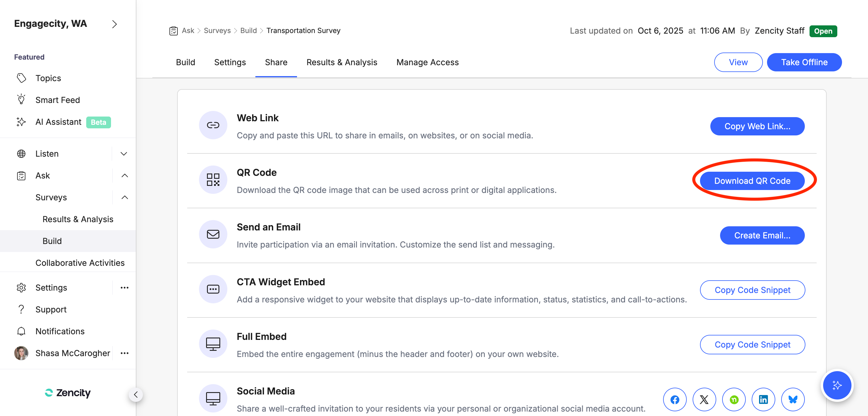Collapse the Ask section chevron

pos(124,176)
